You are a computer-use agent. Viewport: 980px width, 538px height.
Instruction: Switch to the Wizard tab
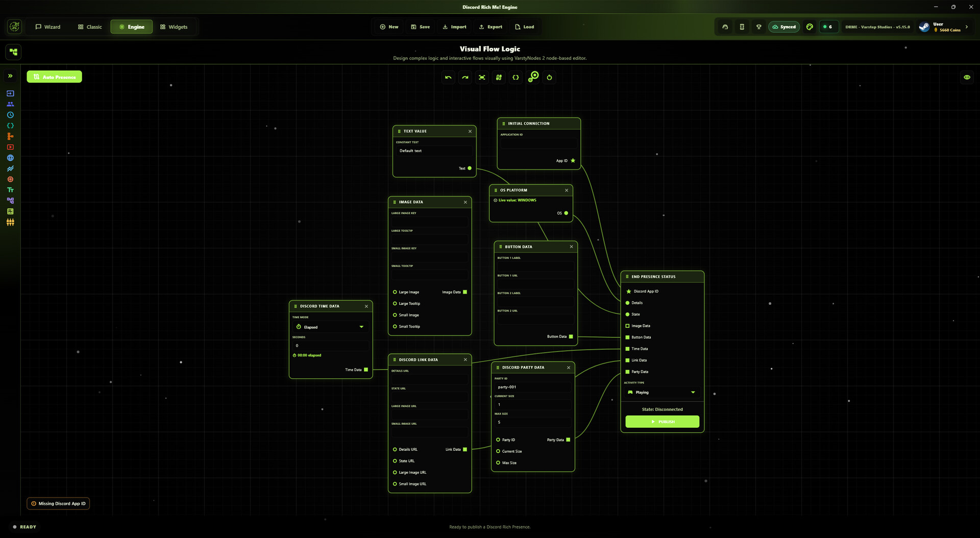tap(47, 27)
